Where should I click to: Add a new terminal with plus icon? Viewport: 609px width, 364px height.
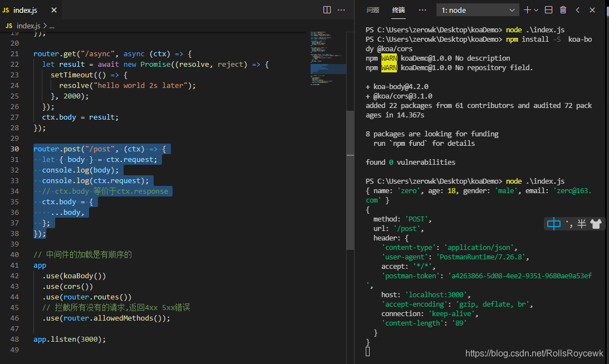[527, 10]
